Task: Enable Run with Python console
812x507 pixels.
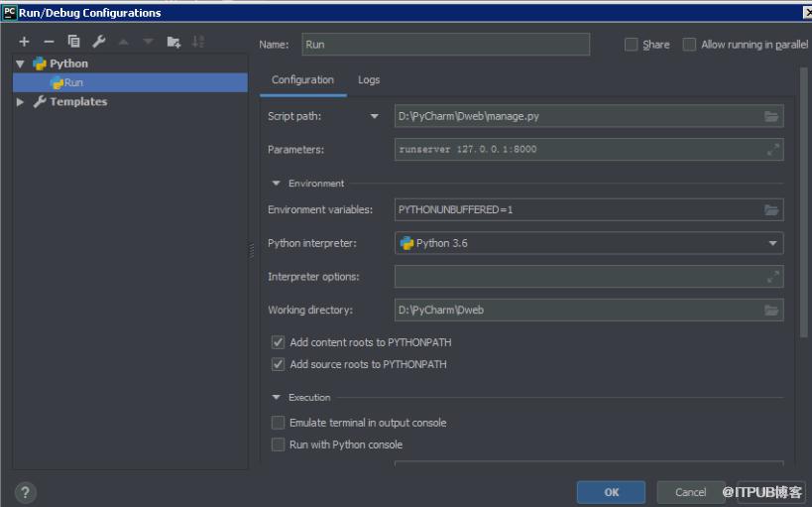Action: (278, 444)
